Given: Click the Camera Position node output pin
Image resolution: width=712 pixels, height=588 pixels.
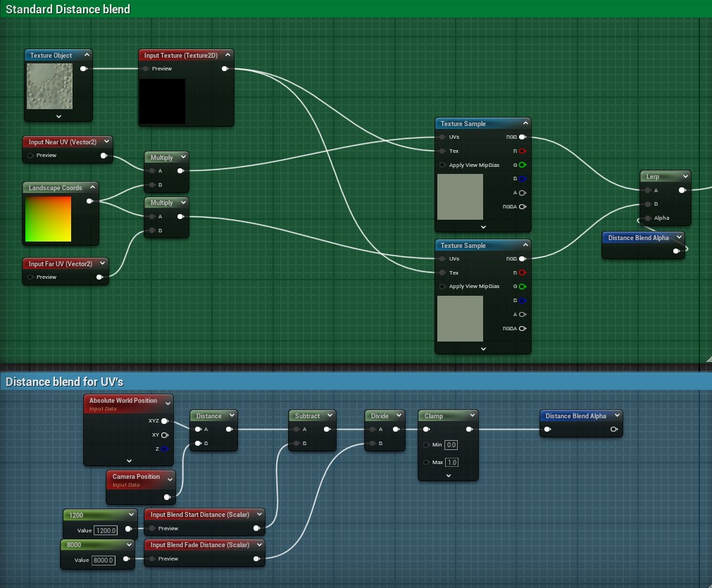Looking at the screenshot, I should coord(166,497).
